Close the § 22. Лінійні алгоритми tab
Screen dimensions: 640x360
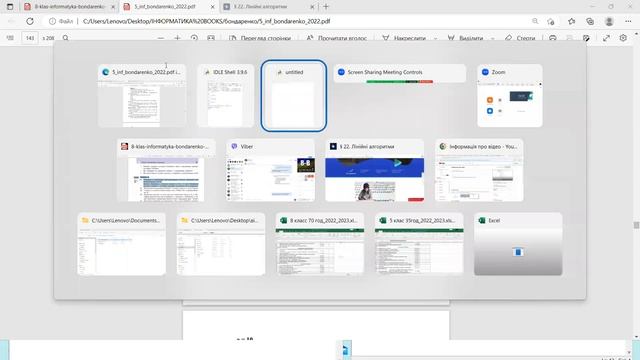pyautogui.click(x=312, y=7)
